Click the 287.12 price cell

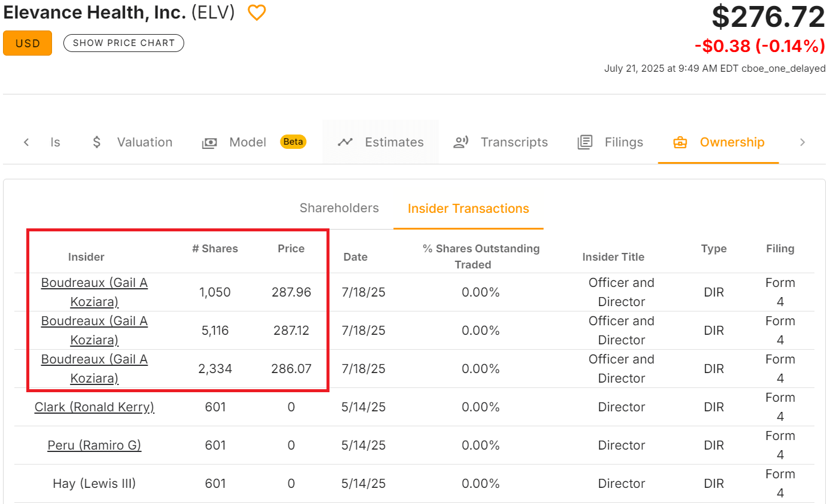(291, 331)
